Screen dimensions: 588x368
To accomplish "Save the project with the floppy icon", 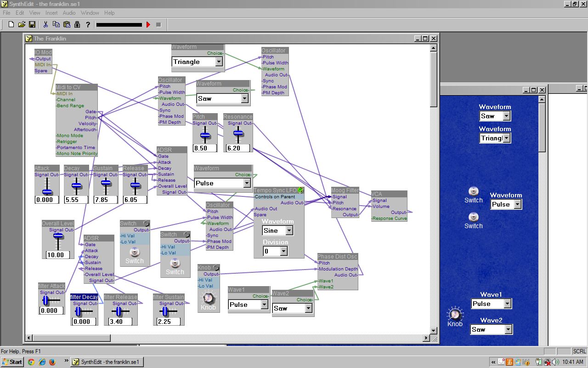I will pyautogui.click(x=32, y=24).
